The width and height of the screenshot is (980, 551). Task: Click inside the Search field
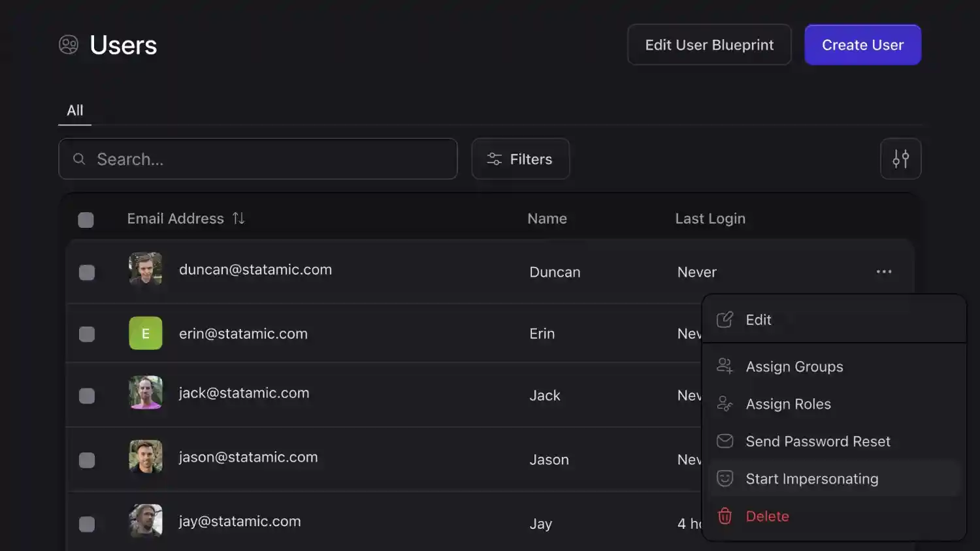click(x=258, y=159)
